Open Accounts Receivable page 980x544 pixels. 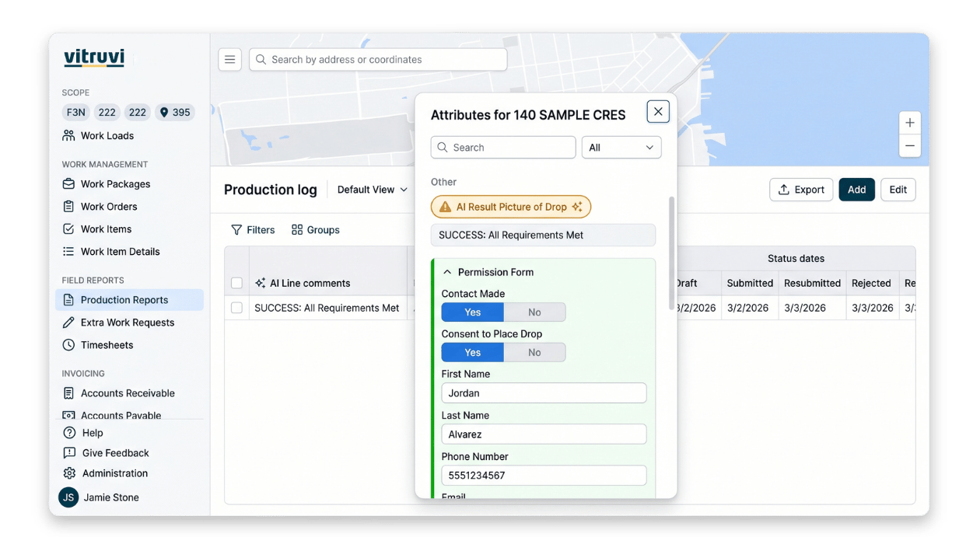(128, 393)
